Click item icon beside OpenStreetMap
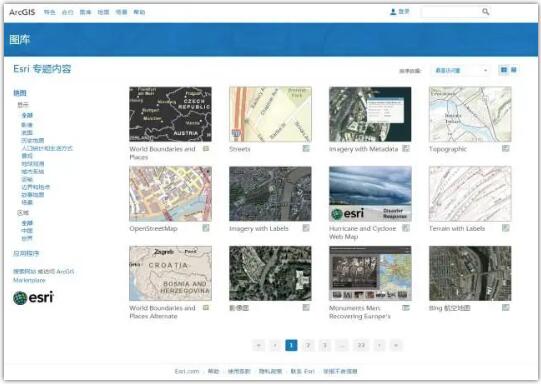The width and height of the screenshot is (541, 384). click(x=206, y=228)
